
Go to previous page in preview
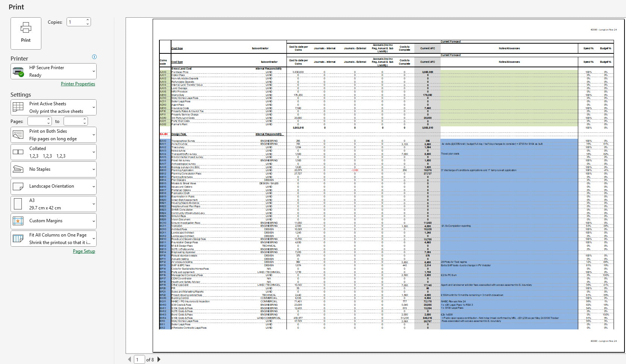(x=130, y=359)
